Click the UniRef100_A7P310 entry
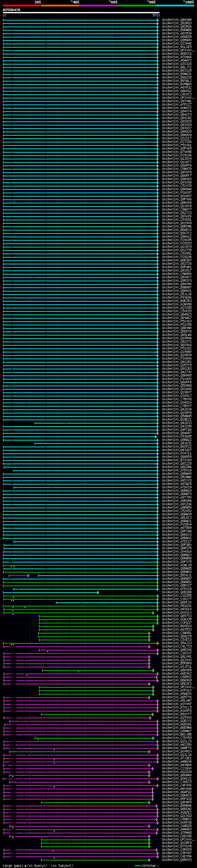Viewport: 197px width, 868px height. pyautogui.click(x=177, y=690)
